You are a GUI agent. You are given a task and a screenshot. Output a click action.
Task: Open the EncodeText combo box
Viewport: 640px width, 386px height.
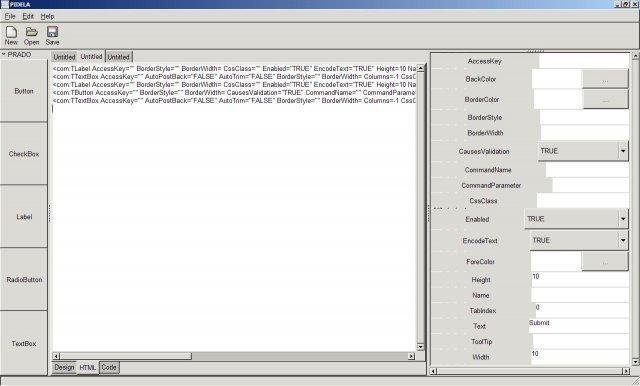tap(623, 240)
